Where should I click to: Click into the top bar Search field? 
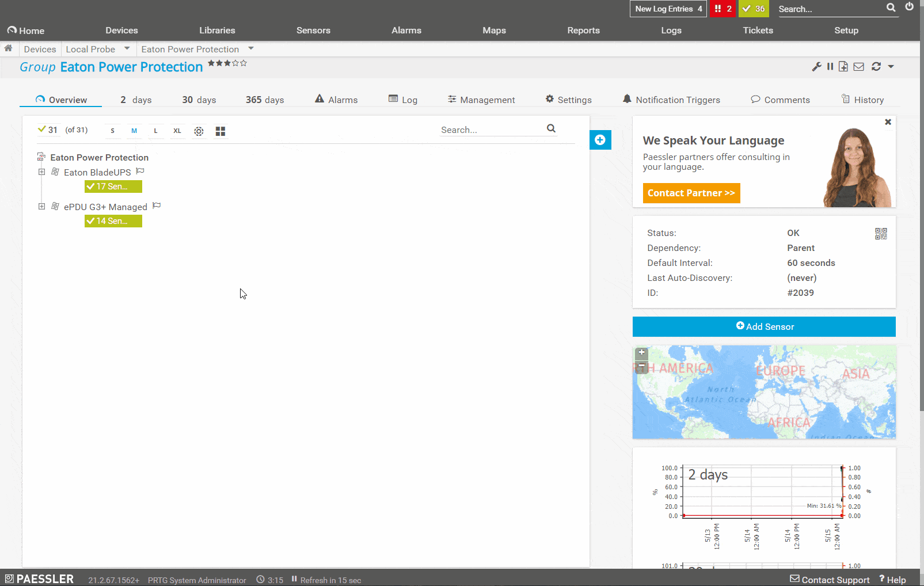(x=831, y=9)
